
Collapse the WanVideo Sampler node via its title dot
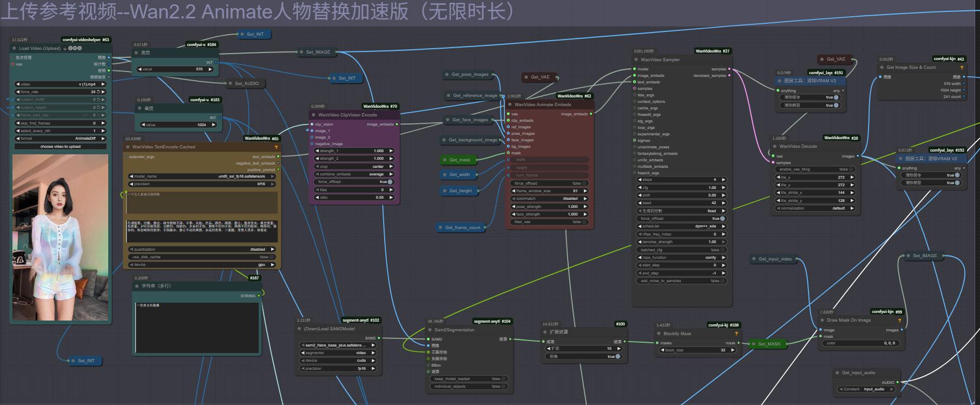click(x=636, y=60)
